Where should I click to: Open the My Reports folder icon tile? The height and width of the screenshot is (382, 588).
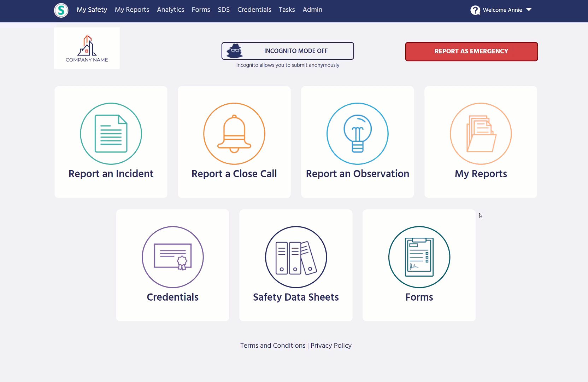(481, 134)
